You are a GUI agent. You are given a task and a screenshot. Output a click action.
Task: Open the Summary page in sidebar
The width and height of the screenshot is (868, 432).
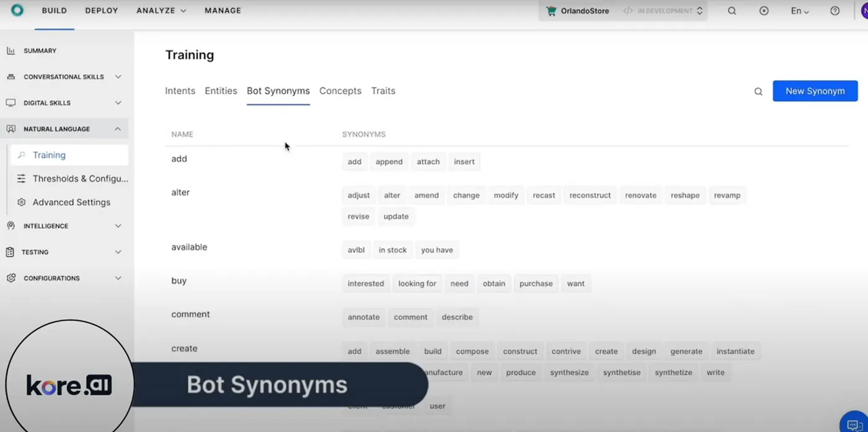[x=40, y=51]
